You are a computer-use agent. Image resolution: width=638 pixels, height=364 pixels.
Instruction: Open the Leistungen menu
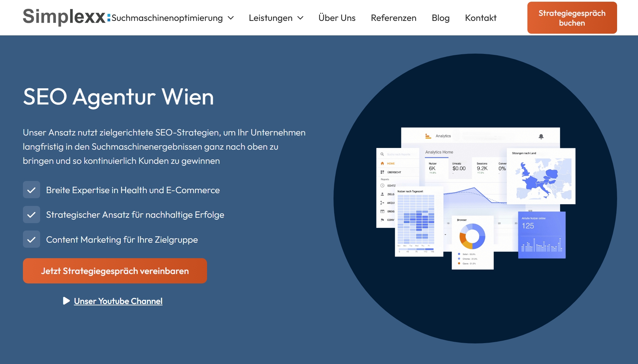pyautogui.click(x=270, y=18)
